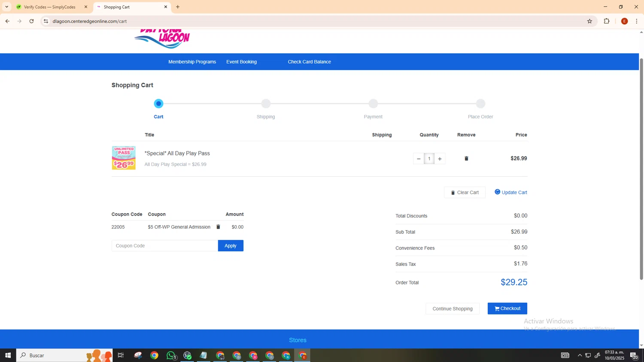Click the quantity field showing 1
The height and width of the screenshot is (362, 644).
click(x=429, y=159)
